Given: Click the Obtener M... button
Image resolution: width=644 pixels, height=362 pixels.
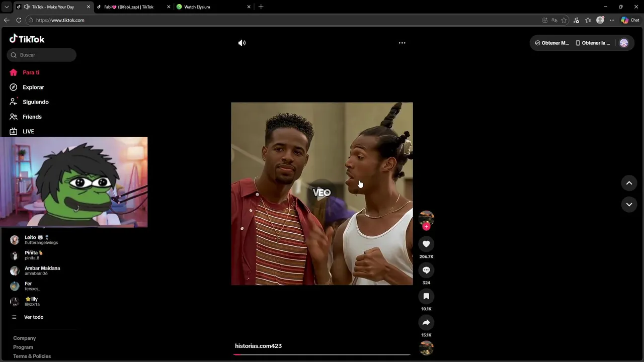Looking at the screenshot, I should coord(552,43).
